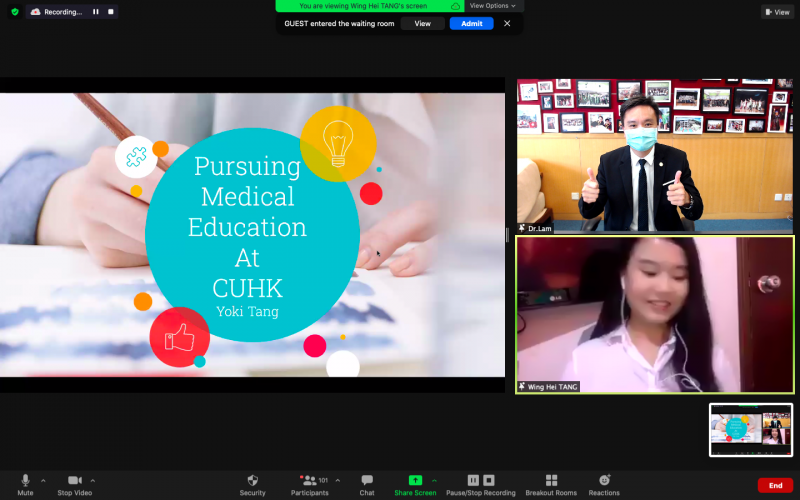Expand audio options arrow next to Mute
The width and height of the screenshot is (800, 500).
click(x=43, y=481)
